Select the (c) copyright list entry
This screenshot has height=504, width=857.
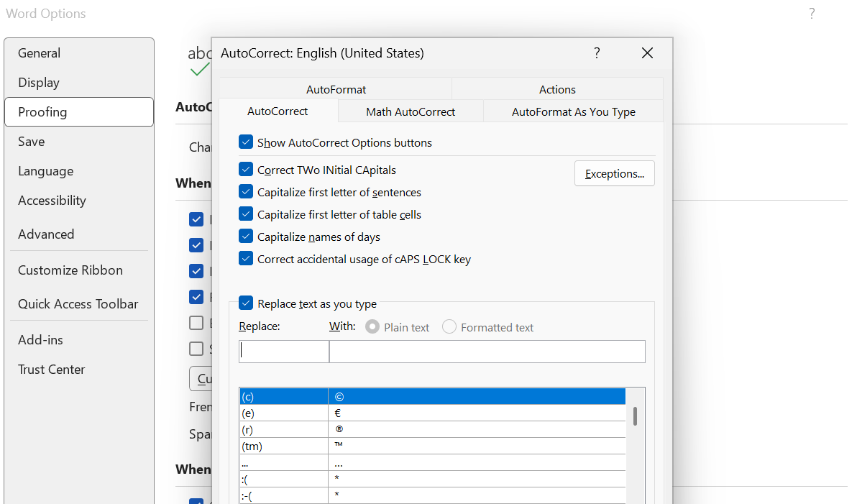pos(432,396)
